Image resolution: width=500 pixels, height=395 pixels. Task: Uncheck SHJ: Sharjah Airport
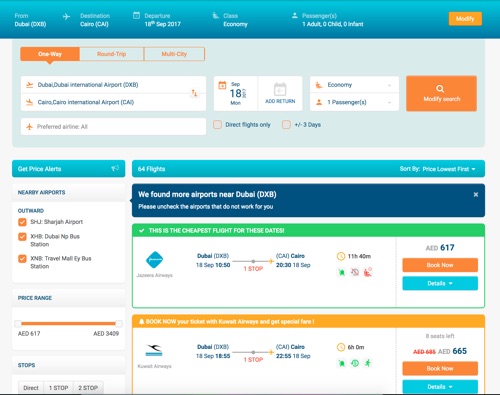tap(22, 222)
